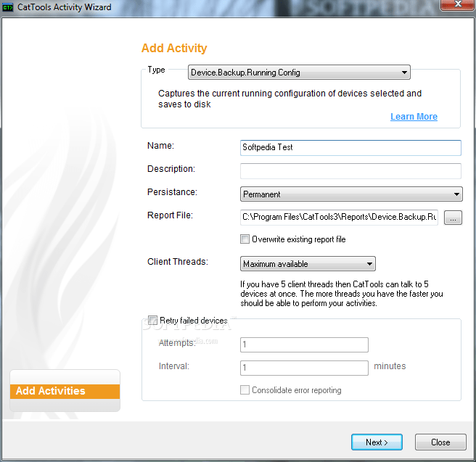Viewport: 476px width, 462px height.
Task: Click the Description input field
Action: [350, 171]
